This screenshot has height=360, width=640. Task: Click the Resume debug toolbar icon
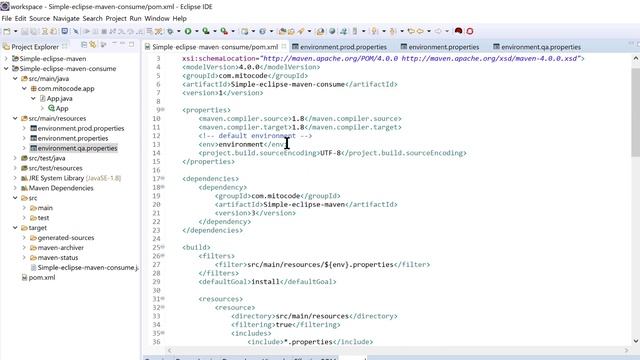point(87,31)
